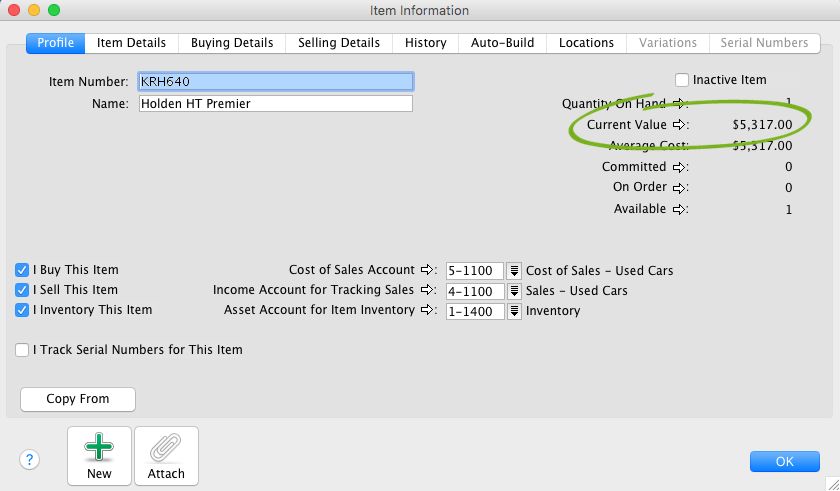This screenshot has width=840, height=491.
Task: Enable the Inactive Item checkbox
Action: [x=682, y=80]
